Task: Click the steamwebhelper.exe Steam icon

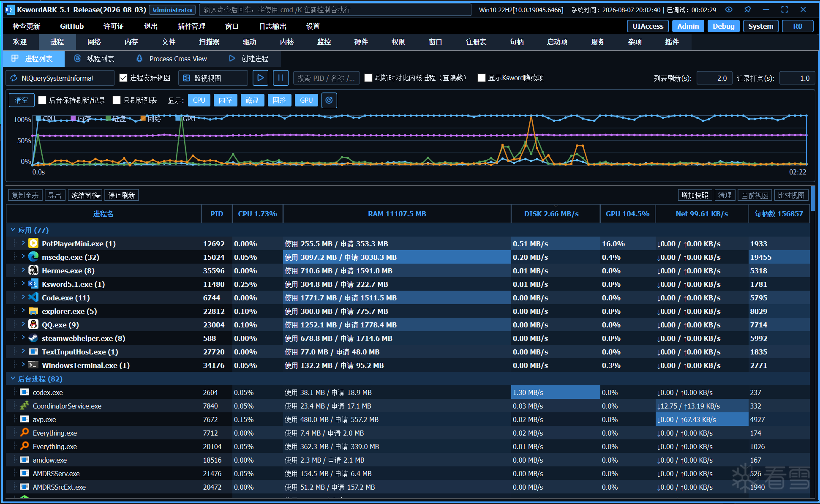Action: 33,338
